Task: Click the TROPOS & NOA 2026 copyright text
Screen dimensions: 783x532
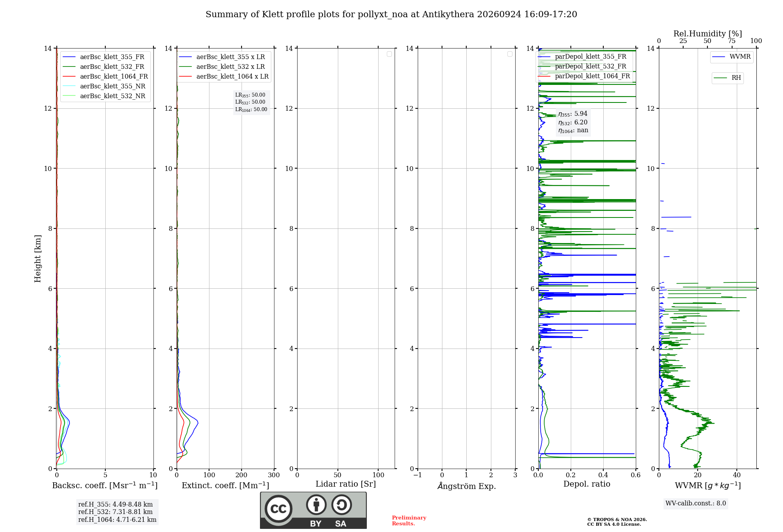Action: pyautogui.click(x=617, y=519)
